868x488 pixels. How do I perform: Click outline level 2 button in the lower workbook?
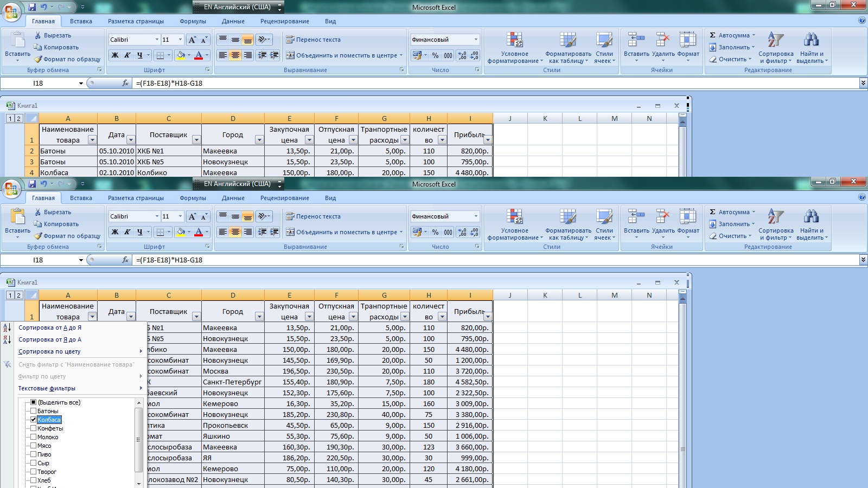(19, 295)
